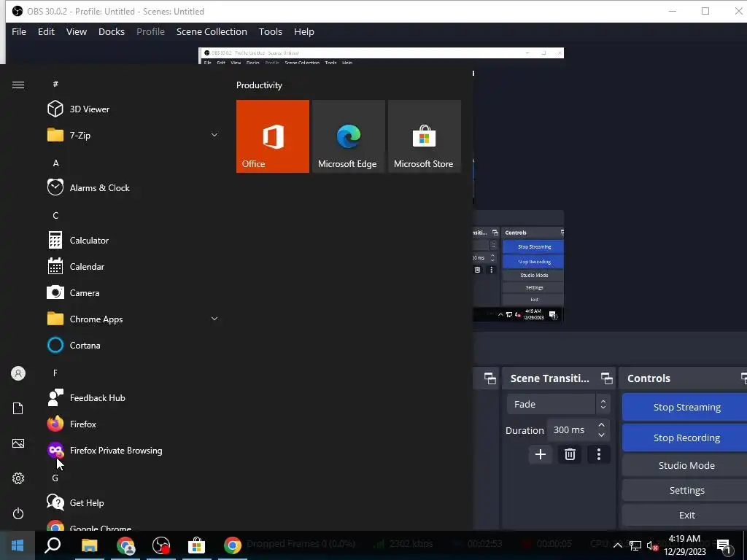Expand the Start menu hamburger navigation
This screenshot has height=560, width=747.
18,85
